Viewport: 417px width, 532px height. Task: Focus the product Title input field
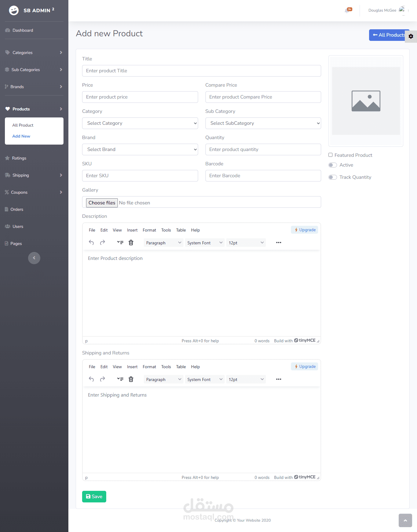coord(201,71)
